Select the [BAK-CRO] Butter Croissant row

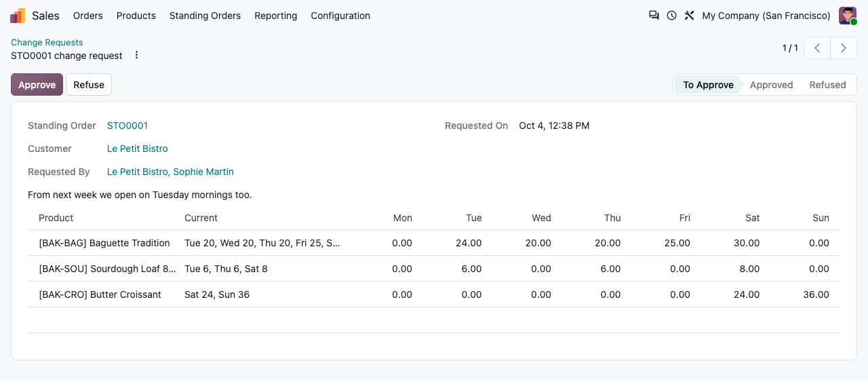(x=434, y=294)
